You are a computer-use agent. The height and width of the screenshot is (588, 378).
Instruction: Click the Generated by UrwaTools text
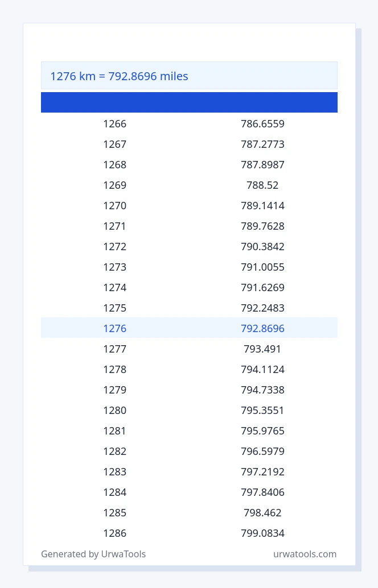tap(93, 554)
